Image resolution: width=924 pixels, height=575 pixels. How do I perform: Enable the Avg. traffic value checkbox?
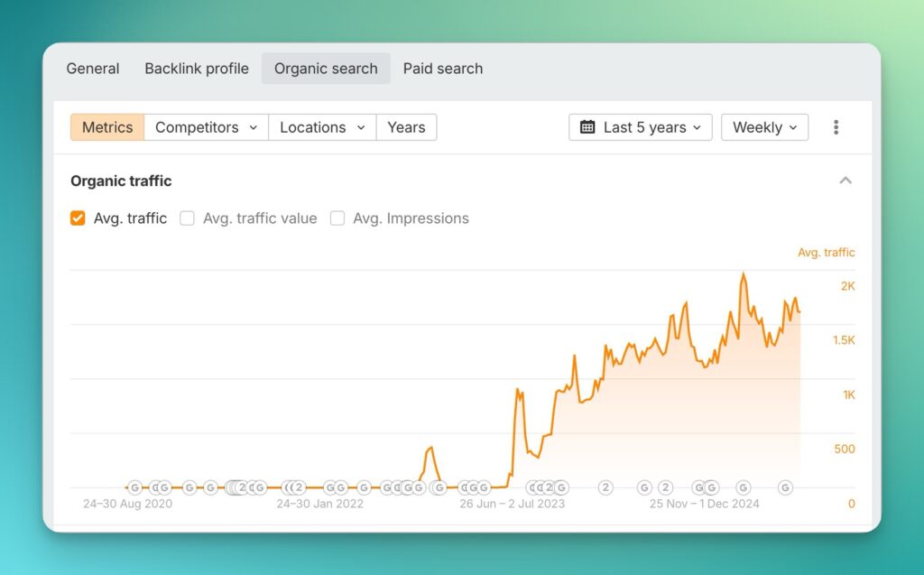[x=187, y=218]
